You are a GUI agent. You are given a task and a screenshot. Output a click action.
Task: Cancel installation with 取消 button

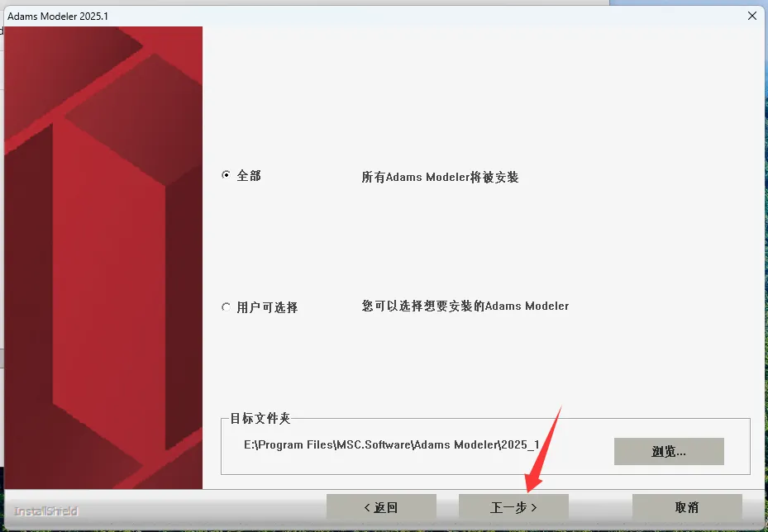click(x=687, y=507)
